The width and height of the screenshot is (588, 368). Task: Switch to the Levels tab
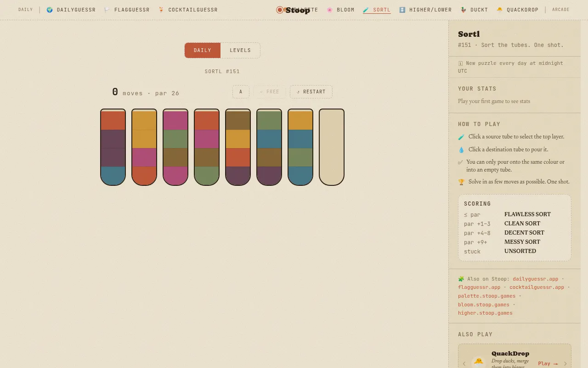240,50
